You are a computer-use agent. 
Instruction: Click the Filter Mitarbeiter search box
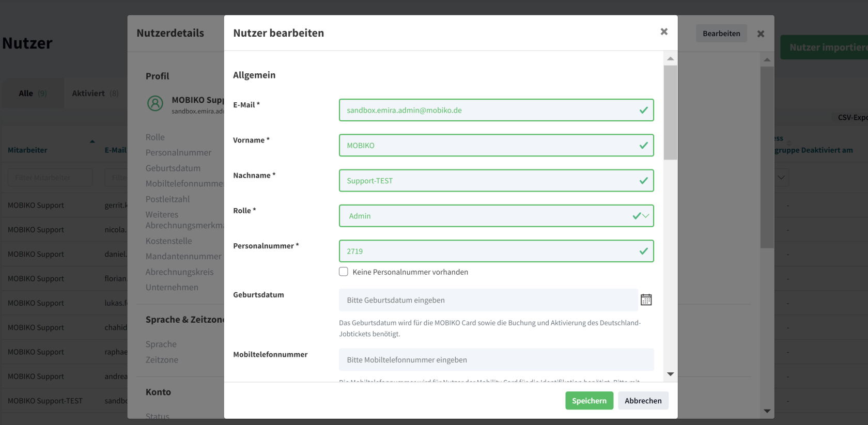tap(50, 178)
